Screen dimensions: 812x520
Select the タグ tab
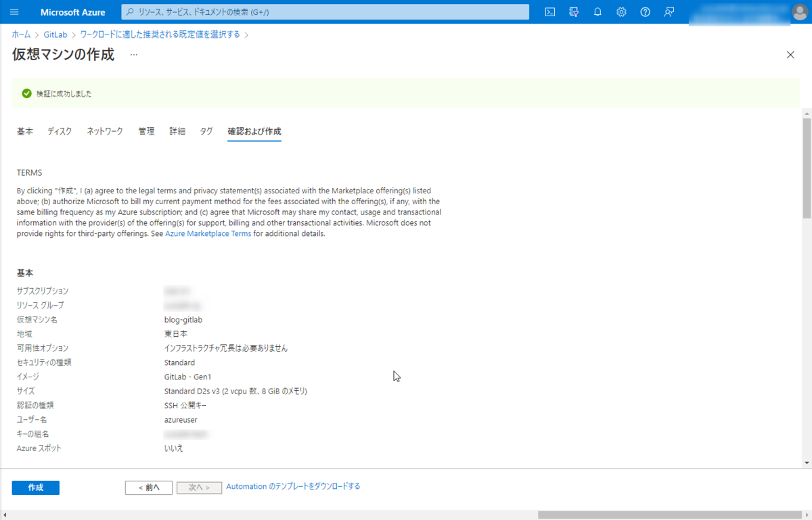point(206,131)
